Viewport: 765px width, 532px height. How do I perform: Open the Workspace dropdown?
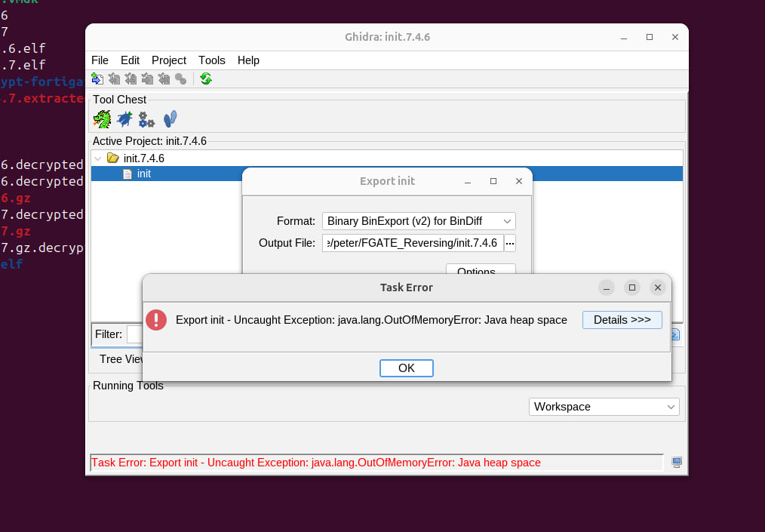tap(604, 407)
